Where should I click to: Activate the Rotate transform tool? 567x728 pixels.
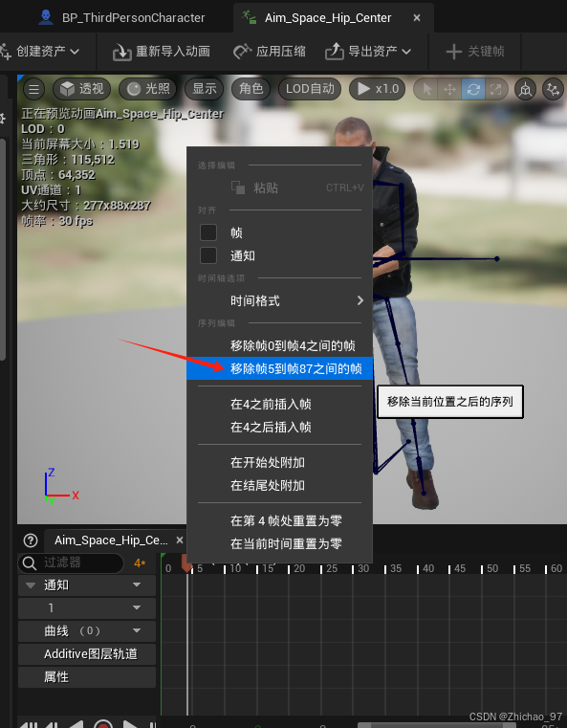click(473, 89)
